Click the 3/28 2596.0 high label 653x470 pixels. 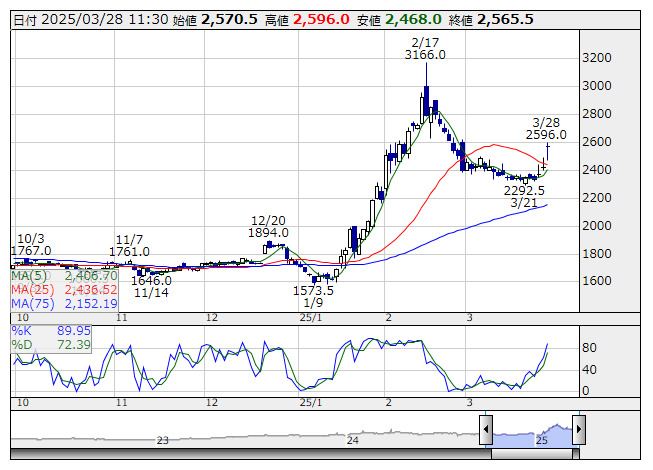point(546,129)
